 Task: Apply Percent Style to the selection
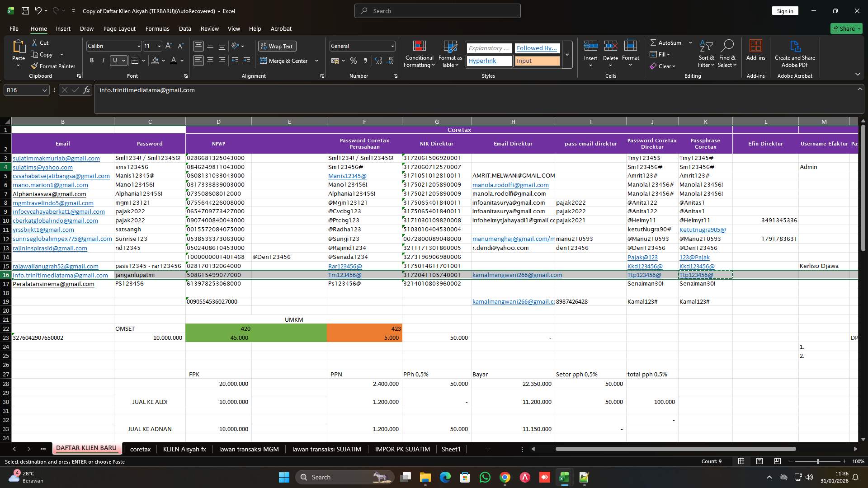[x=354, y=61]
